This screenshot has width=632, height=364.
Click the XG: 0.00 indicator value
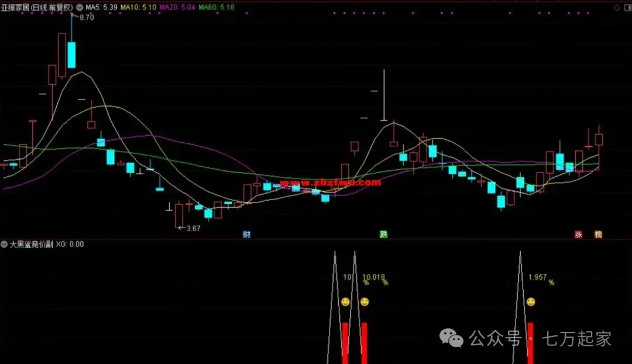tap(70, 244)
